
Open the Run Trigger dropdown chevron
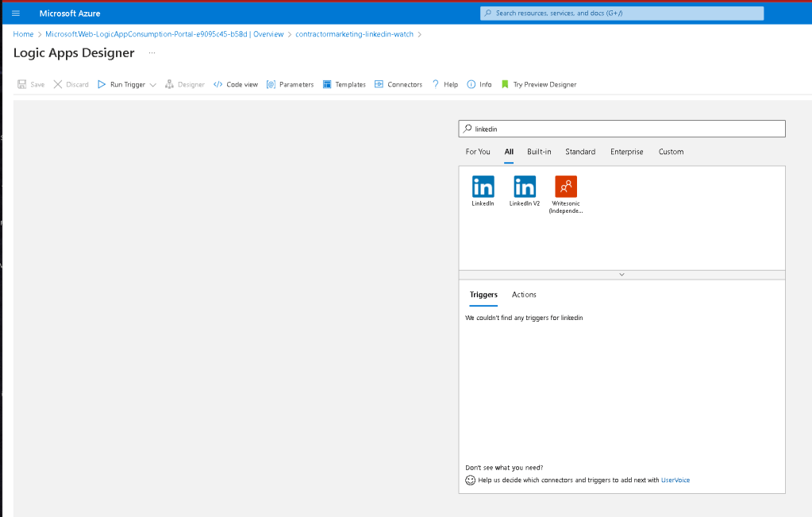pos(152,85)
